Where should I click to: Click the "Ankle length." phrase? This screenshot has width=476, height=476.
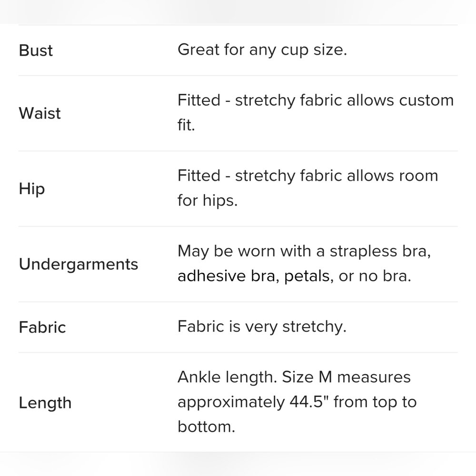coord(227,377)
